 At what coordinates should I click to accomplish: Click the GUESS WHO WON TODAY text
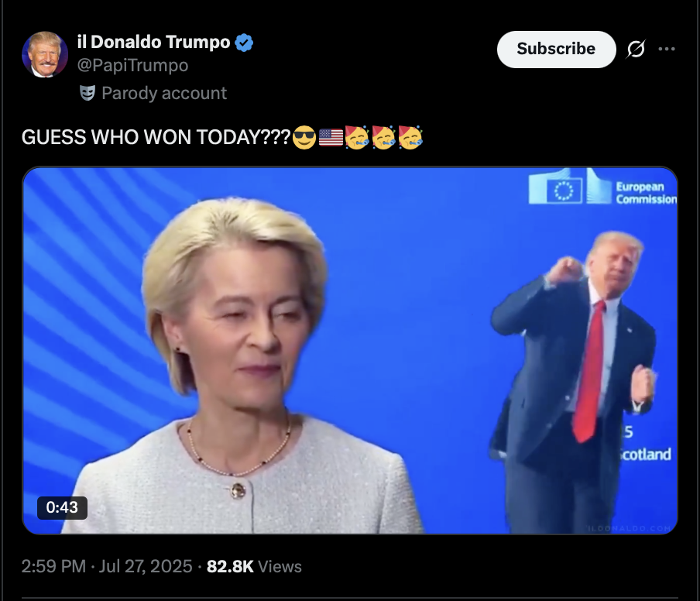(x=156, y=137)
